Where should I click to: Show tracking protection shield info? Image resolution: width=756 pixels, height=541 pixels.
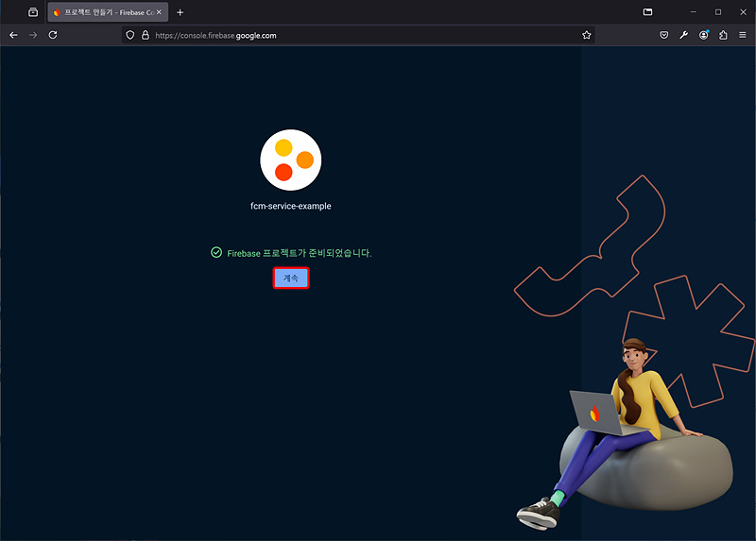(x=130, y=35)
